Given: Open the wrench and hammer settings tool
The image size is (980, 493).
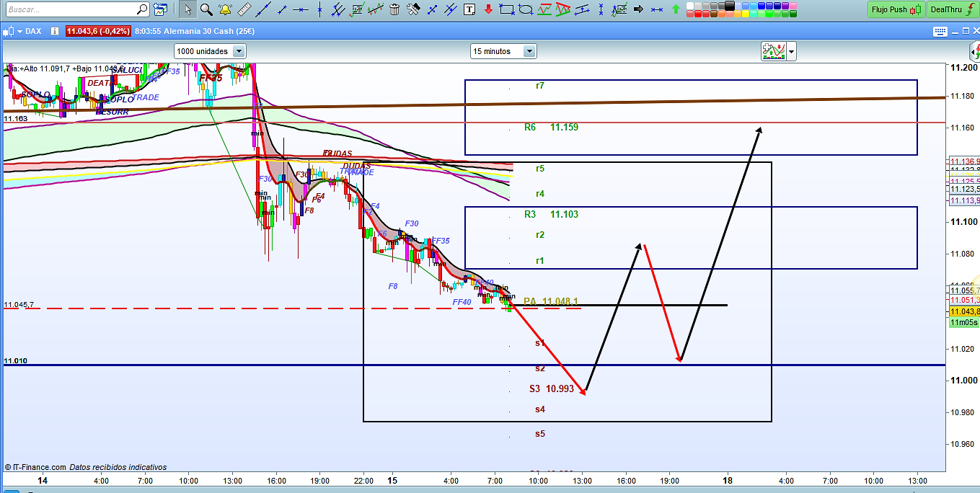Looking at the screenshot, I should point(413,9).
